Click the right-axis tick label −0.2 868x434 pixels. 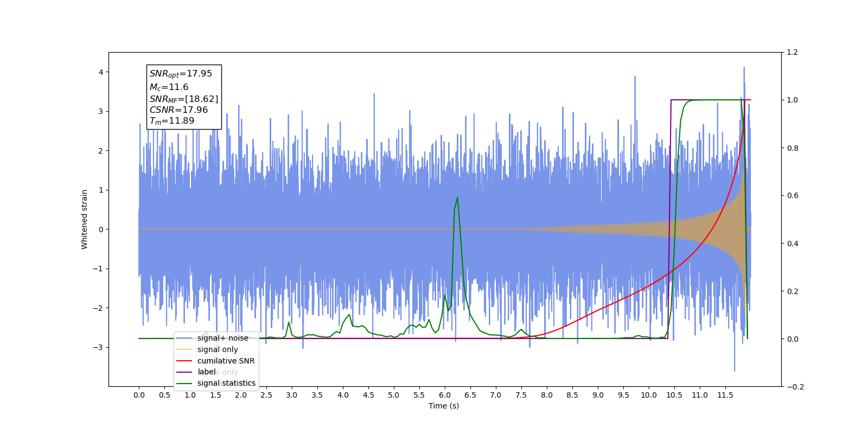tap(795, 387)
